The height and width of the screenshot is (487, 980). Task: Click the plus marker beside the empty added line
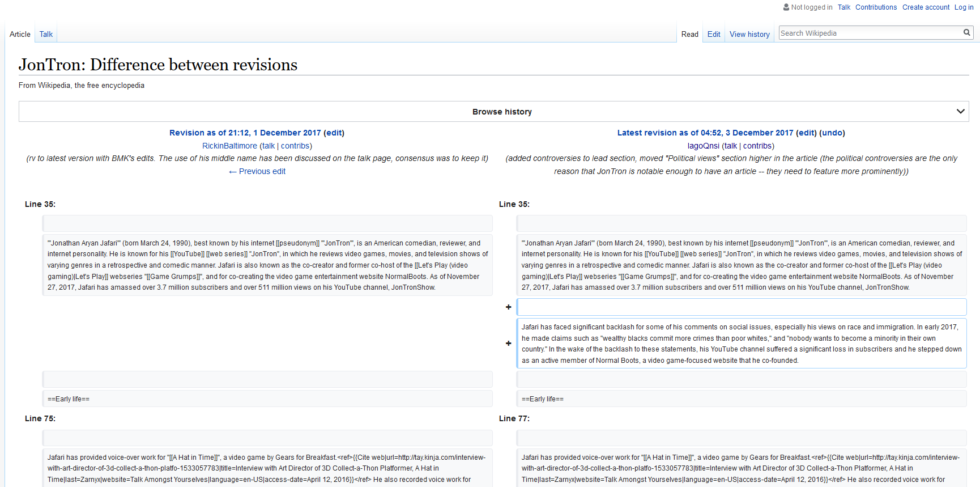508,307
